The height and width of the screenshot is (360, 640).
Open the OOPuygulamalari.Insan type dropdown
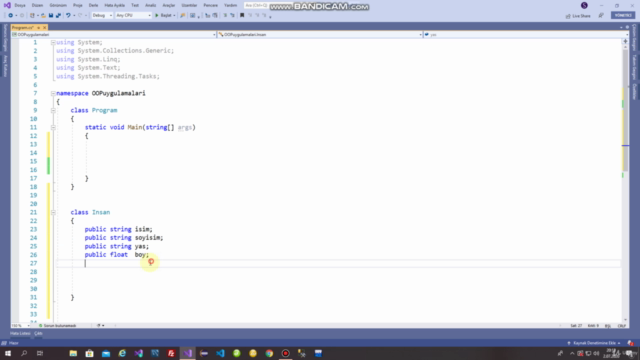320,35
